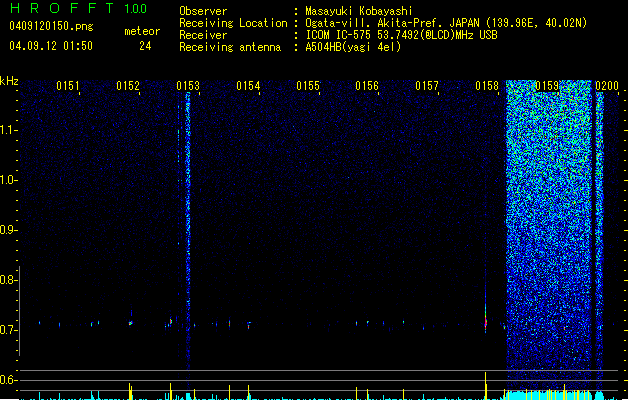Click the strong meteor echo near 0158

485,317
